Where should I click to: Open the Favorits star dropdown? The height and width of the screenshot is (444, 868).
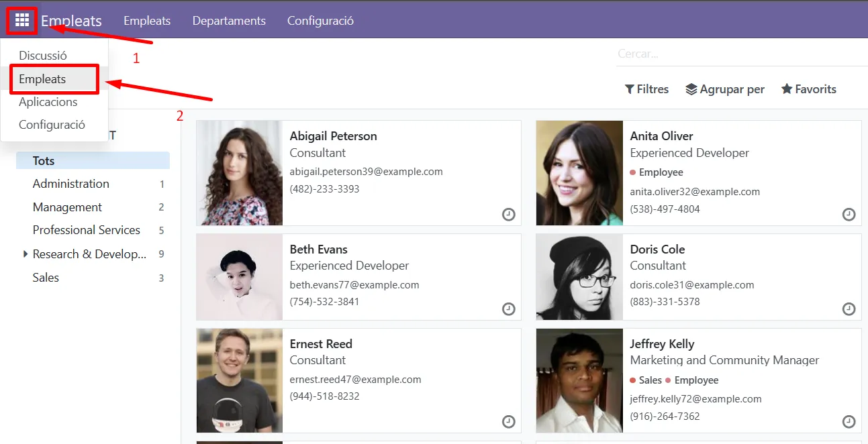(809, 89)
